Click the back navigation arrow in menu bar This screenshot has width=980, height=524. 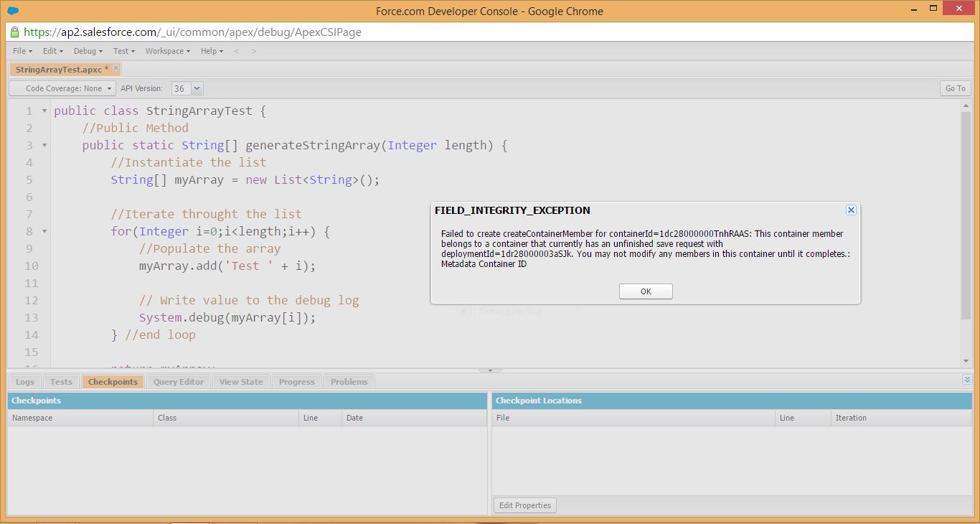[x=237, y=51]
